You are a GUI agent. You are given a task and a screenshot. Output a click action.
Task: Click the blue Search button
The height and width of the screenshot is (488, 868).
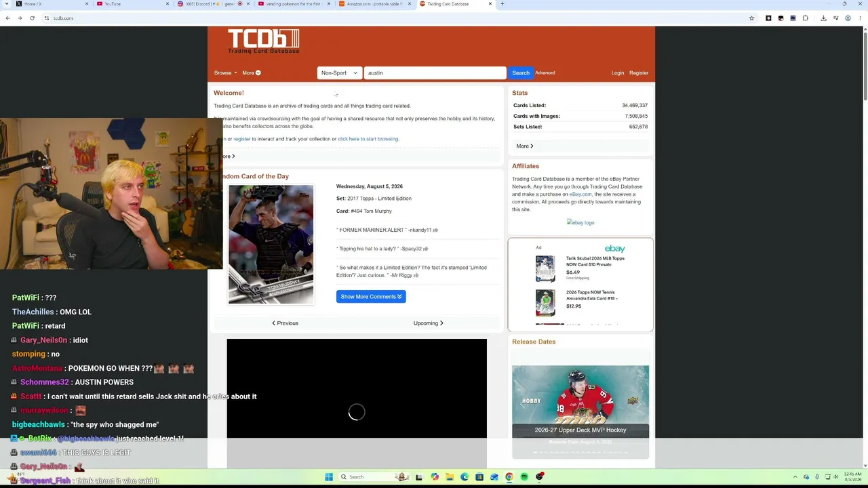coord(521,73)
